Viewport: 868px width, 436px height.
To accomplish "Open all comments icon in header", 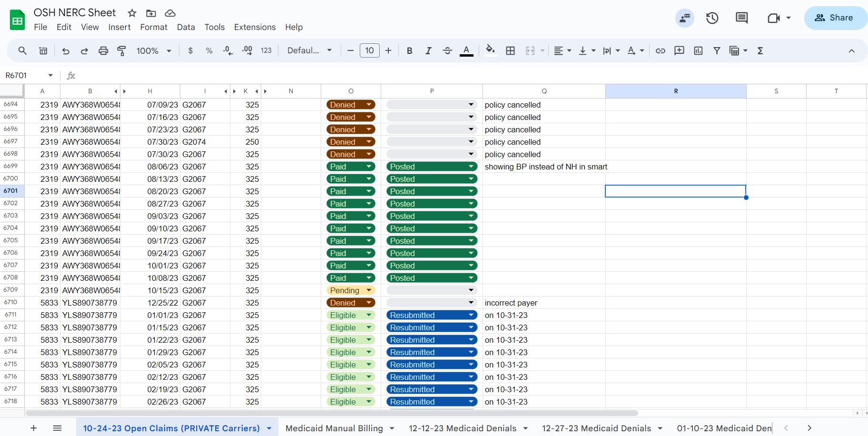I will 741,18.
